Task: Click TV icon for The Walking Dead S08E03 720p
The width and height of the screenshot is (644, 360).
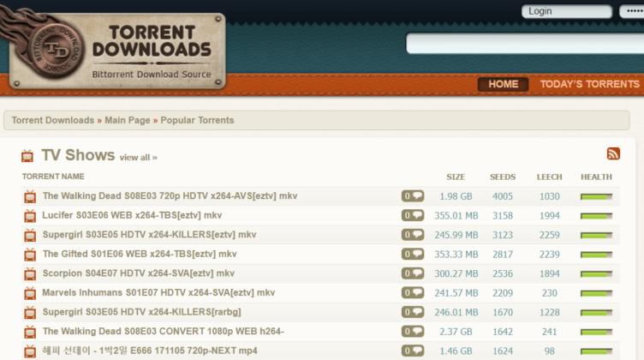Action: (x=30, y=196)
